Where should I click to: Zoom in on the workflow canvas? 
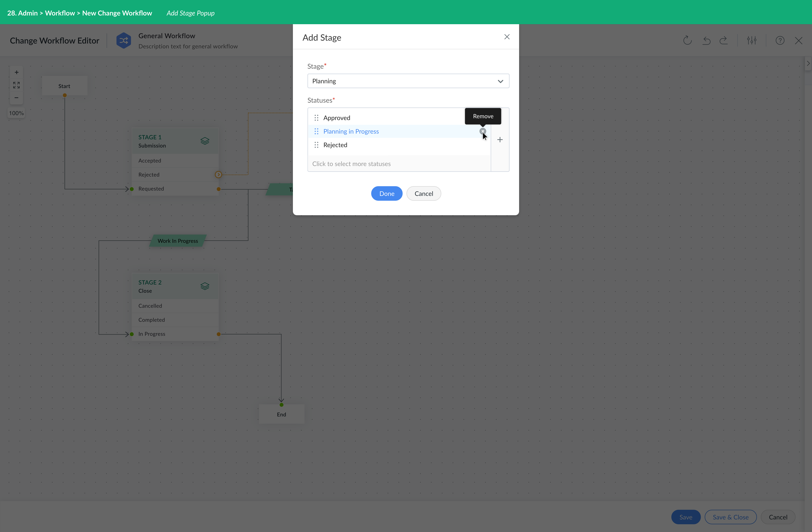(x=16, y=72)
